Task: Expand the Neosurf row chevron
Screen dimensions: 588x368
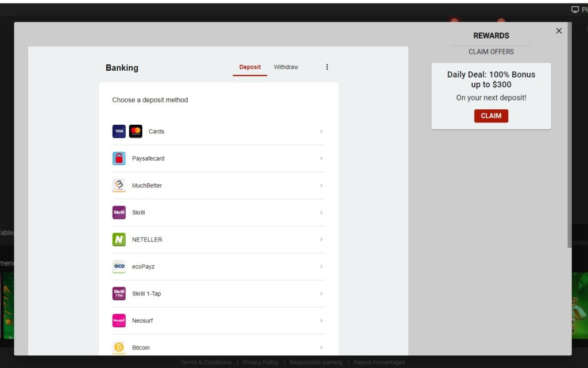Action: click(x=322, y=321)
